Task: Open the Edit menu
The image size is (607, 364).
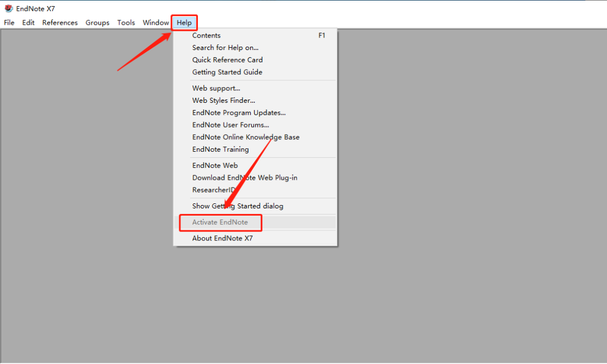Action: (x=28, y=22)
